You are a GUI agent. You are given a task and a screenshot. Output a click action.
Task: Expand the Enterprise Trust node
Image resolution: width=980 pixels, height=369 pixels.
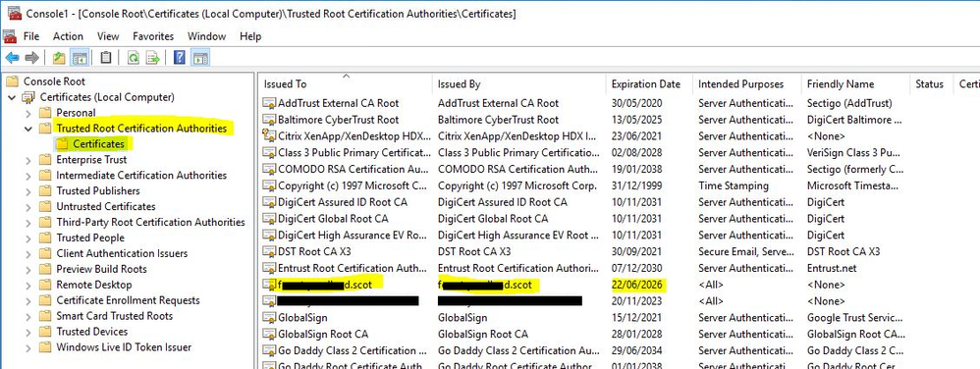pyautogui.click(x=27, y=160)
